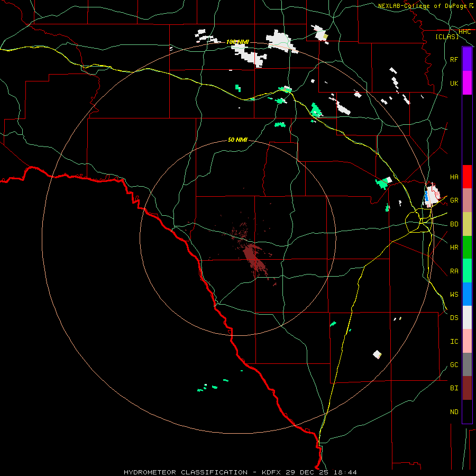Select the GR legend label
This screenshot has width=476, height=476.
click(x=454, y=200)
